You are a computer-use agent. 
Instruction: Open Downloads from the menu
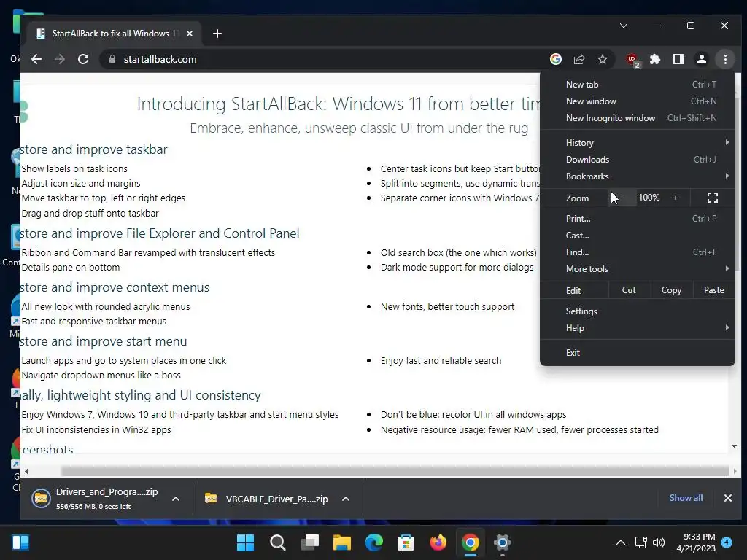pyautogui.click(x=638, y=160)
